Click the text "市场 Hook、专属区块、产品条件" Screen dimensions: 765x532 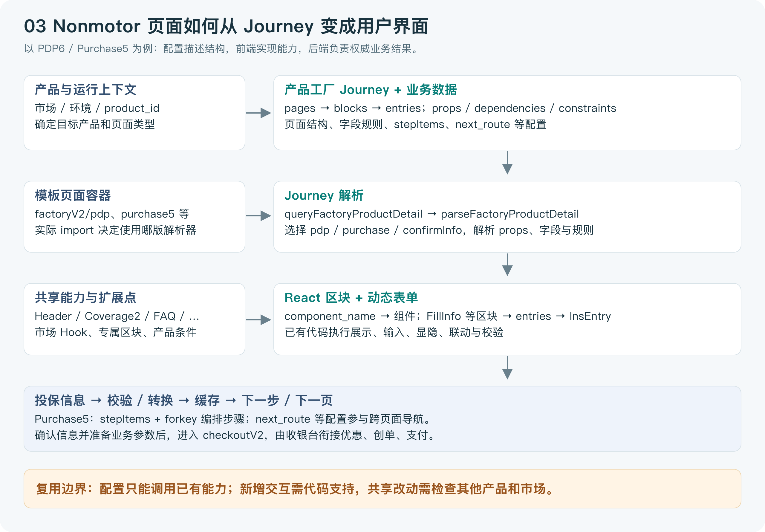point(116,332)
